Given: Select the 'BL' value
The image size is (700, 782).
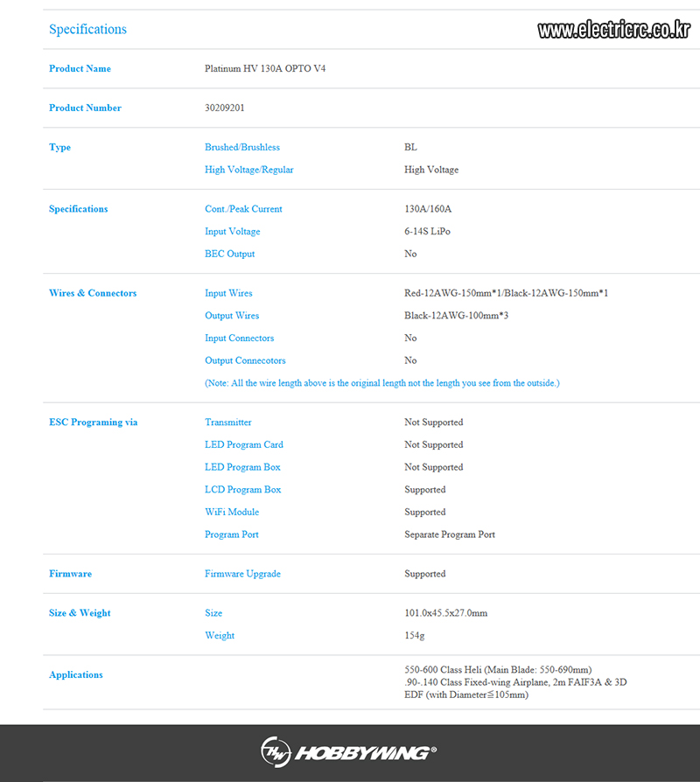Looking at the screenshot, I should coord(410,147).
